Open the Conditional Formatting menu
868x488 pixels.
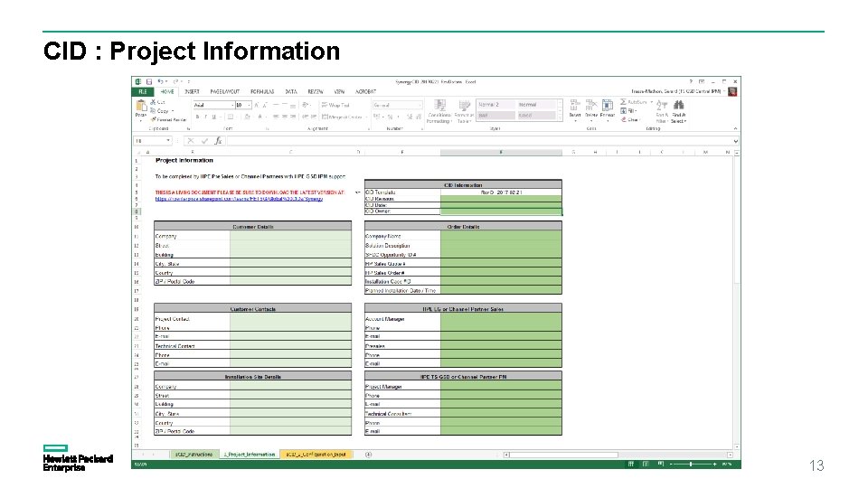439,111
